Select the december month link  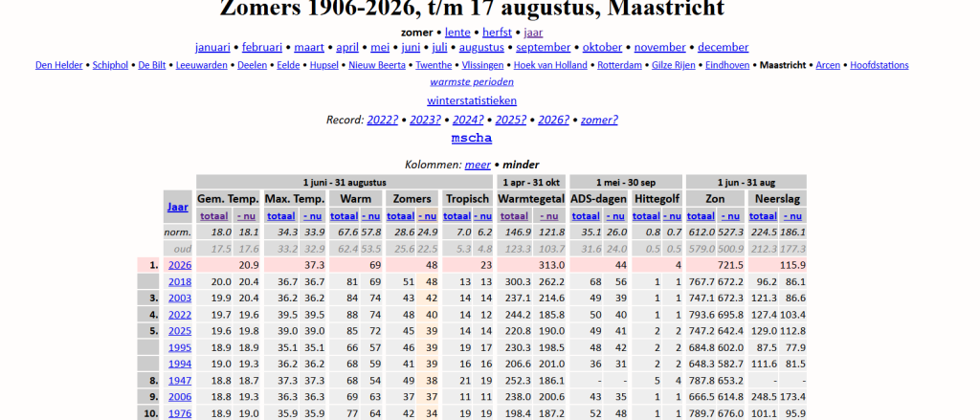click(x=724, y=48)
